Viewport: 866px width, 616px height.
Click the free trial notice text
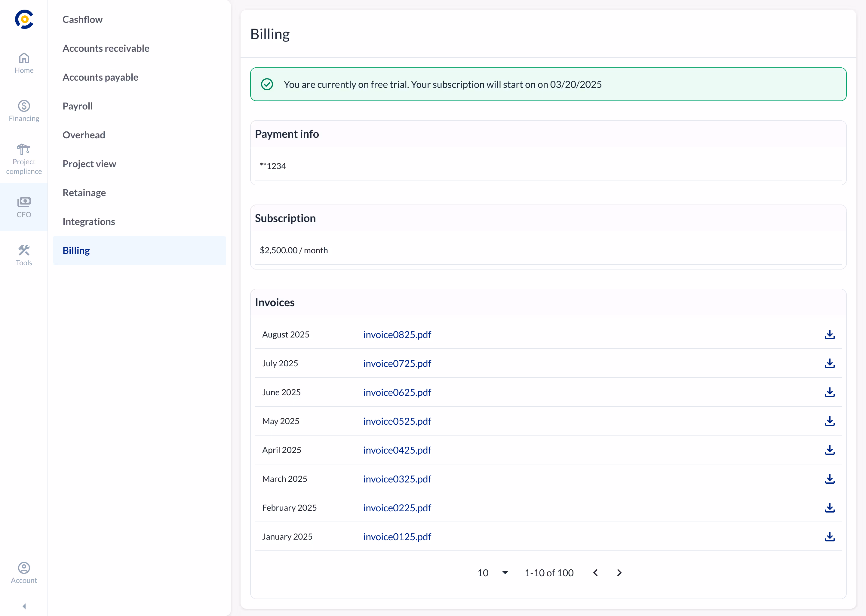443,84
